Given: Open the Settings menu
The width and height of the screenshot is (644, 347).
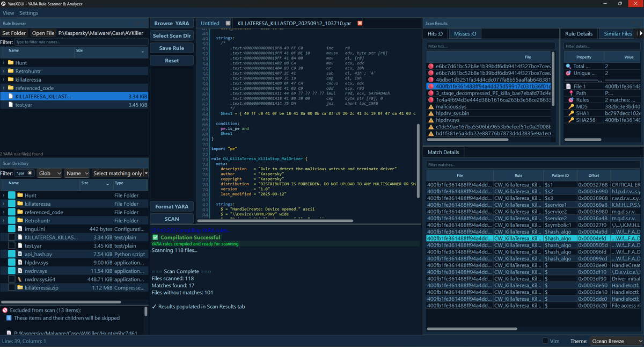Looking at the screenshot, I should click(x=28, y=13).
